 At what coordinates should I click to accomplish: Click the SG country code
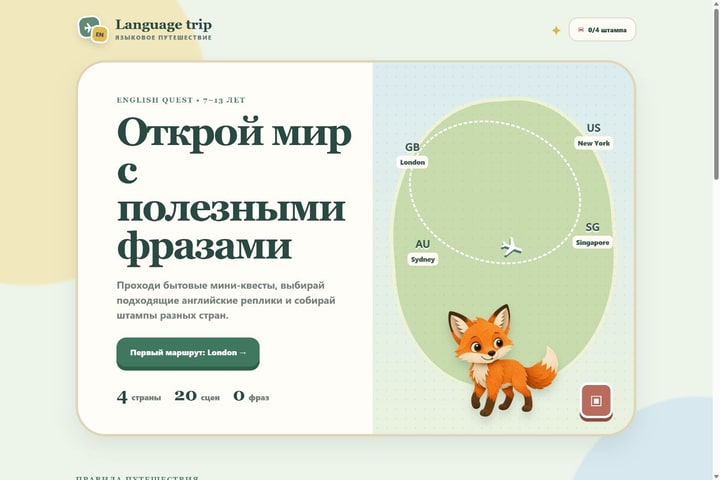pyautogui.click(x=592, y=227)
